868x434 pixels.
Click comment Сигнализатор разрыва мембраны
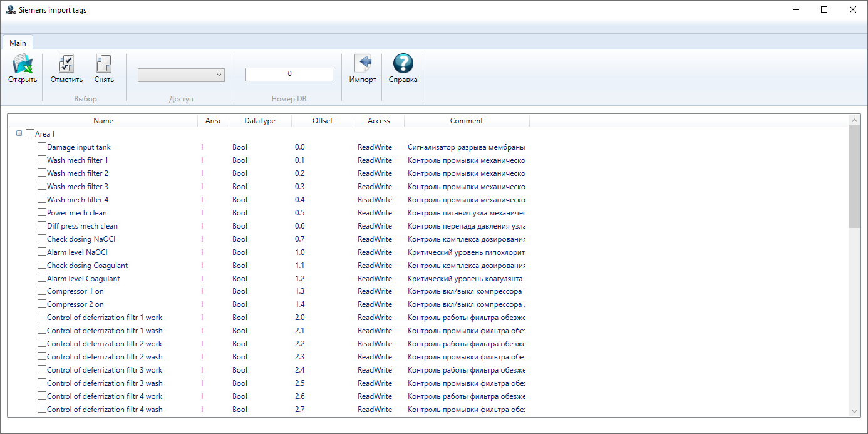click(466, 147)
